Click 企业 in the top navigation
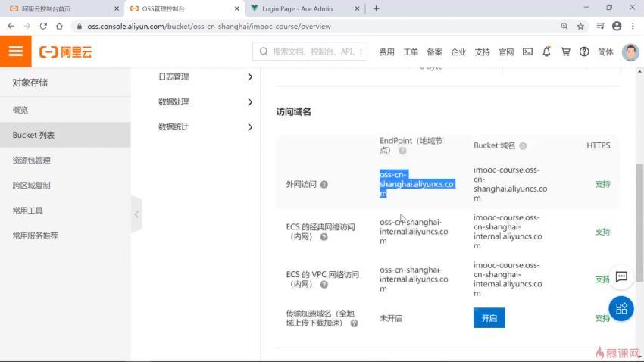 click(458, 52)
